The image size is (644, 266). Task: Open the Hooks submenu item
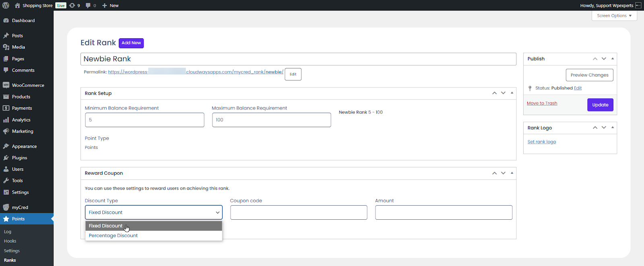click(x=10, y=241)
